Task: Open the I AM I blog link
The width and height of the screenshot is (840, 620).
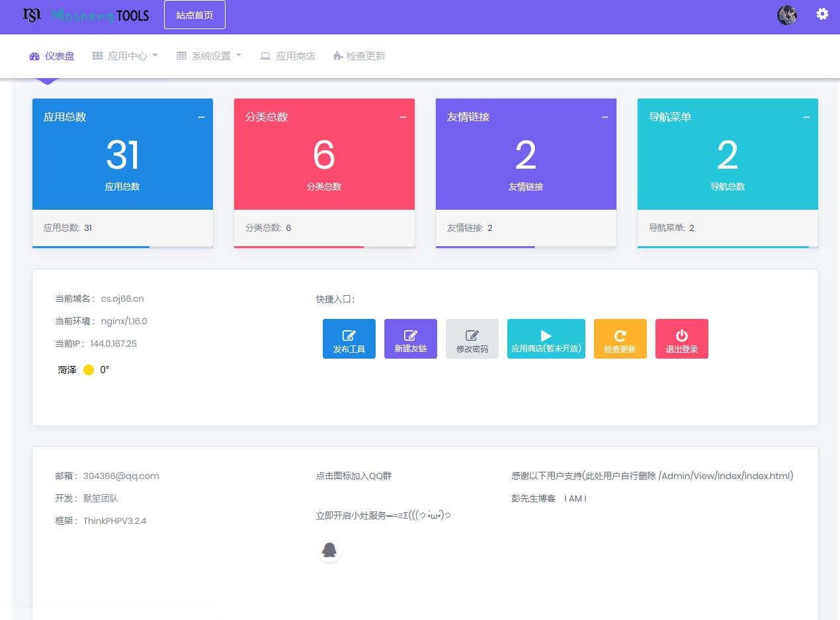Action: (575, 498)
